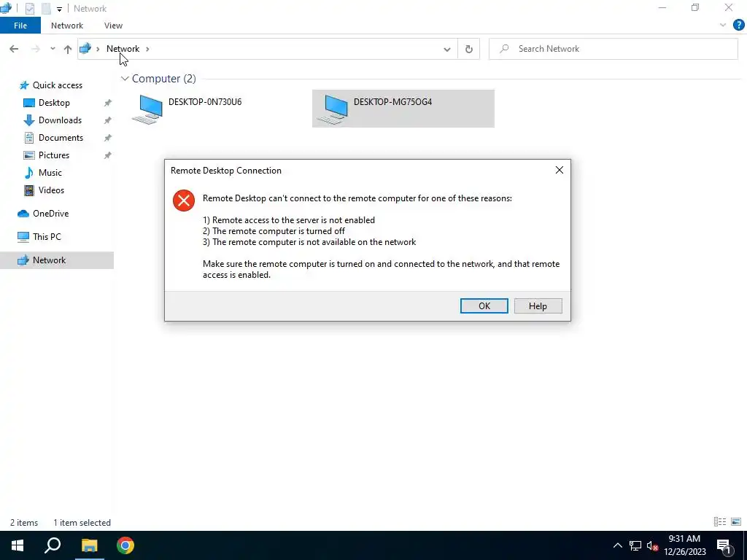Show hidden system tray icons
This screenshot has height=560, width=747.
click(x=617, y=545)
